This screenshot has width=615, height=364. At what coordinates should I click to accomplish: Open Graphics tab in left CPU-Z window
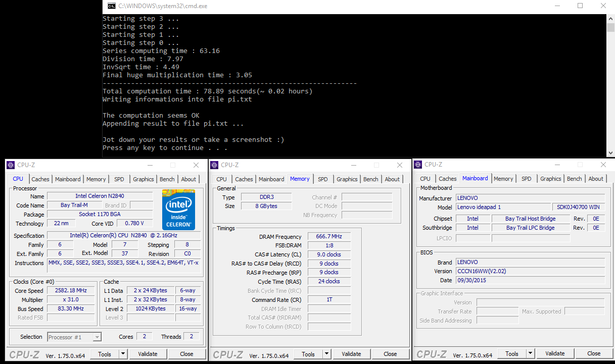(144, 179)
